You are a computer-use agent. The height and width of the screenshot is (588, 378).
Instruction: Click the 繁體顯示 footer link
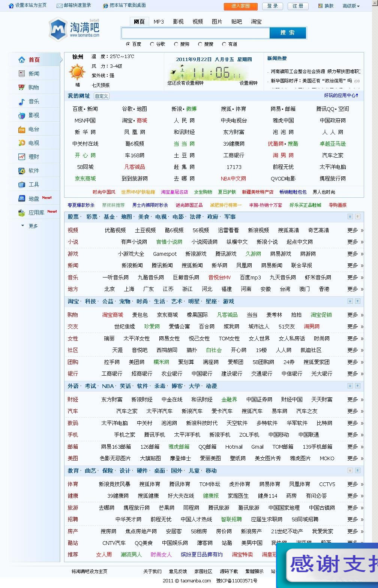click(254, 571)
